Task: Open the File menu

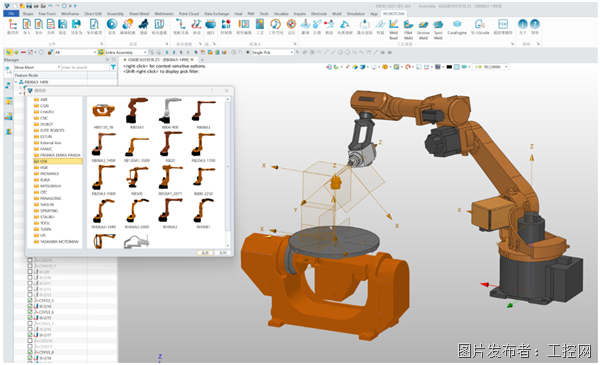Action: (x=11, y=13)
